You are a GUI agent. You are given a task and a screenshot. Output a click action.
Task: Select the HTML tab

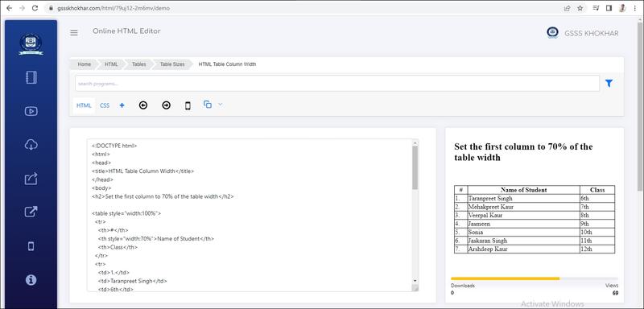[x=84, y=105]
